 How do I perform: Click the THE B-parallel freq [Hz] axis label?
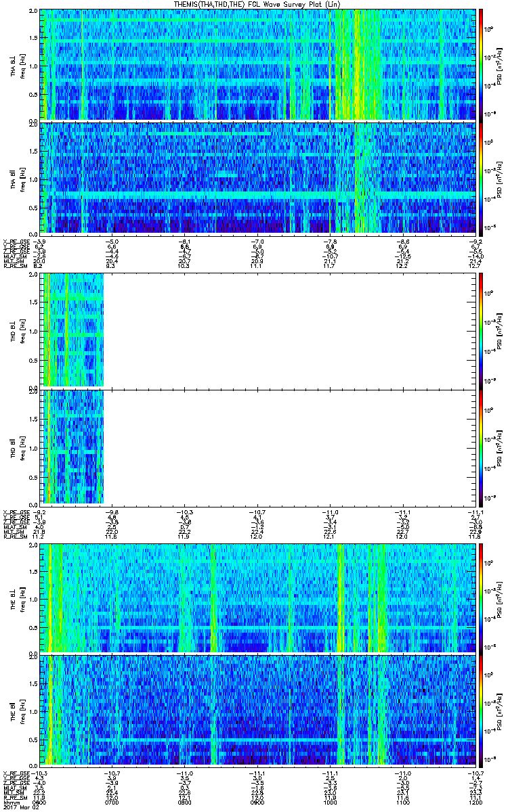point(22,710)
